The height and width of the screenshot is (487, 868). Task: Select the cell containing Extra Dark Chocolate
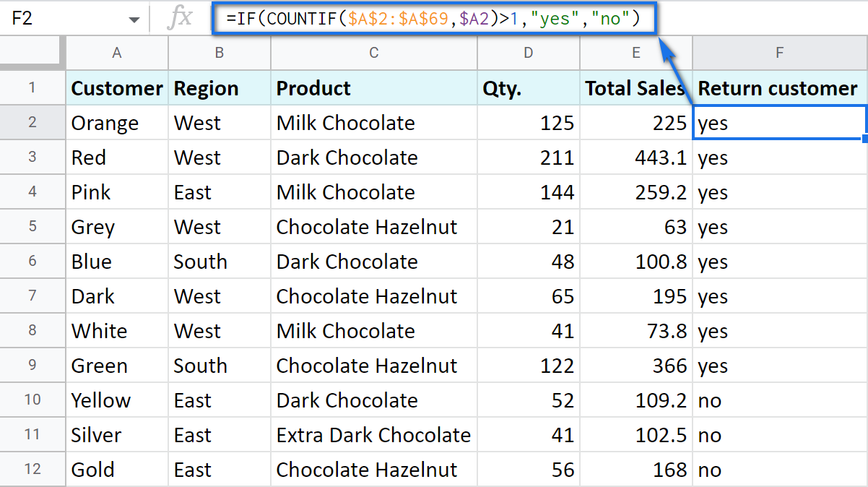(373, 435)
